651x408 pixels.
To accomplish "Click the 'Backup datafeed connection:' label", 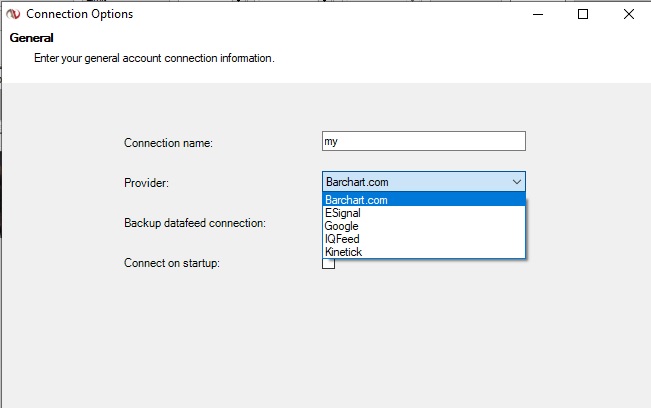I will tap(194, 223).
